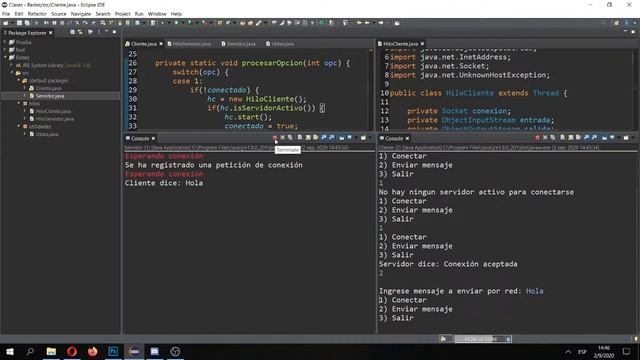Viewport: 640px width, 360px height.
Task: Open Display Selected Console in left console
Action: (x=349, y=138)
